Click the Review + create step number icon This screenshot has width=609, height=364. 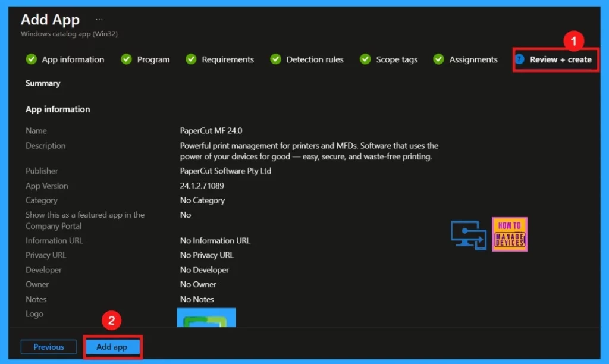pos(520,59)
